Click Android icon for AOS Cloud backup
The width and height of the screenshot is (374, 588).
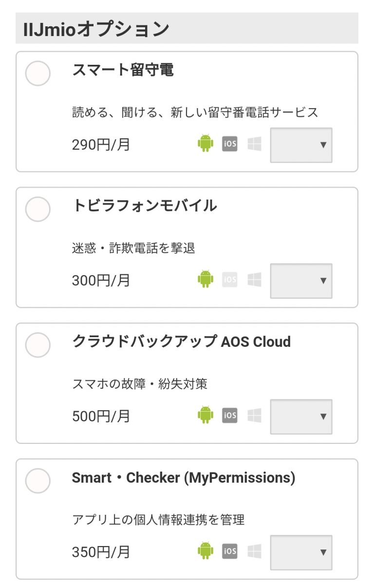point(206,415)
